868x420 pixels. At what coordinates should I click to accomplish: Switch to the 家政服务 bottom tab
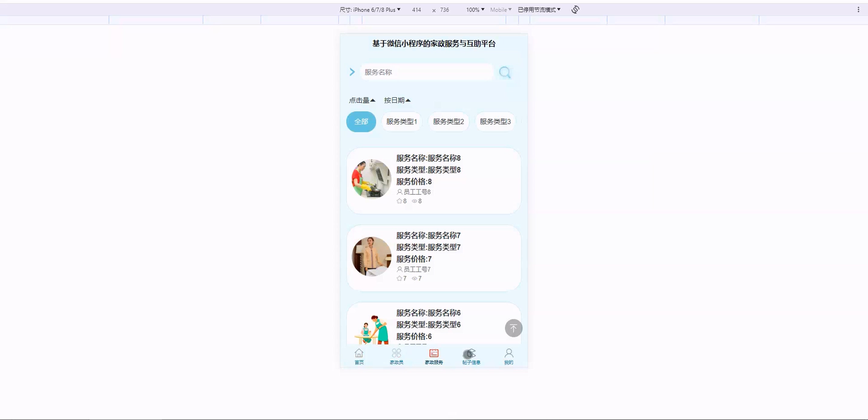pos(434,356)
